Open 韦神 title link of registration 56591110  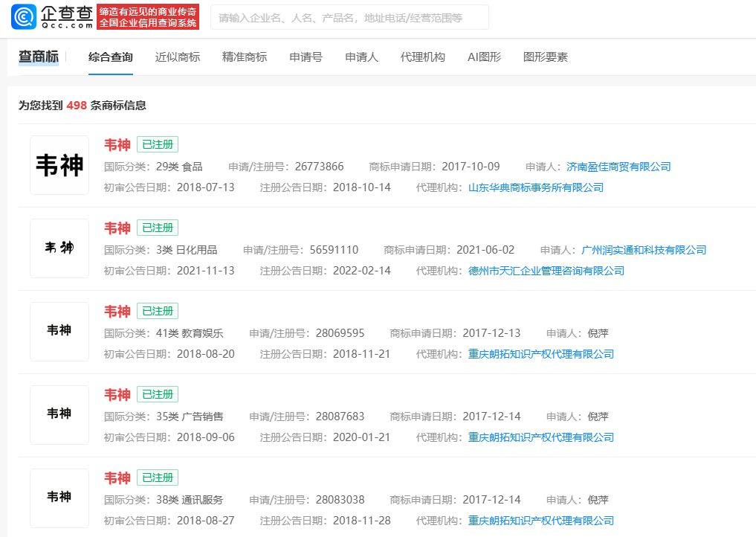click(117, 228)
